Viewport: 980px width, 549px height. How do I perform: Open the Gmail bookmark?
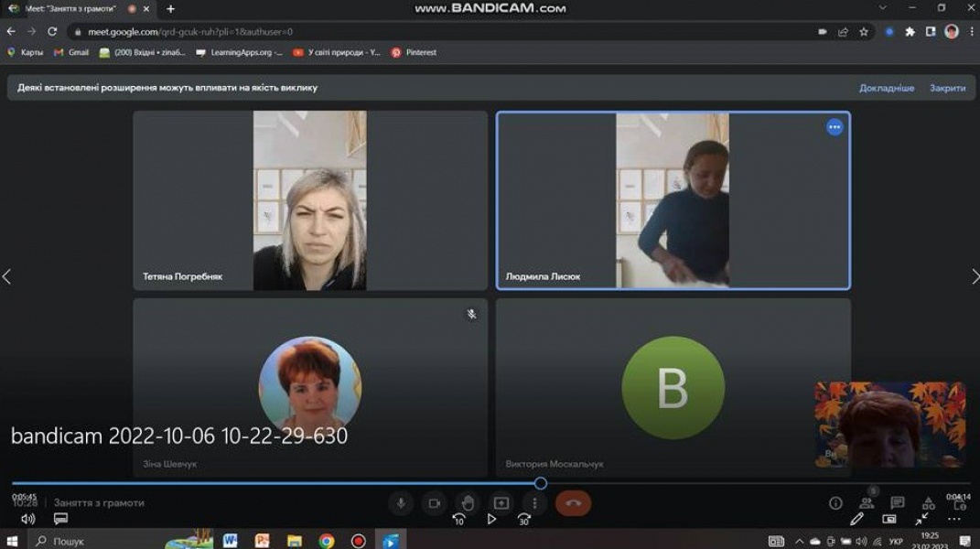(x=71, y=53)
